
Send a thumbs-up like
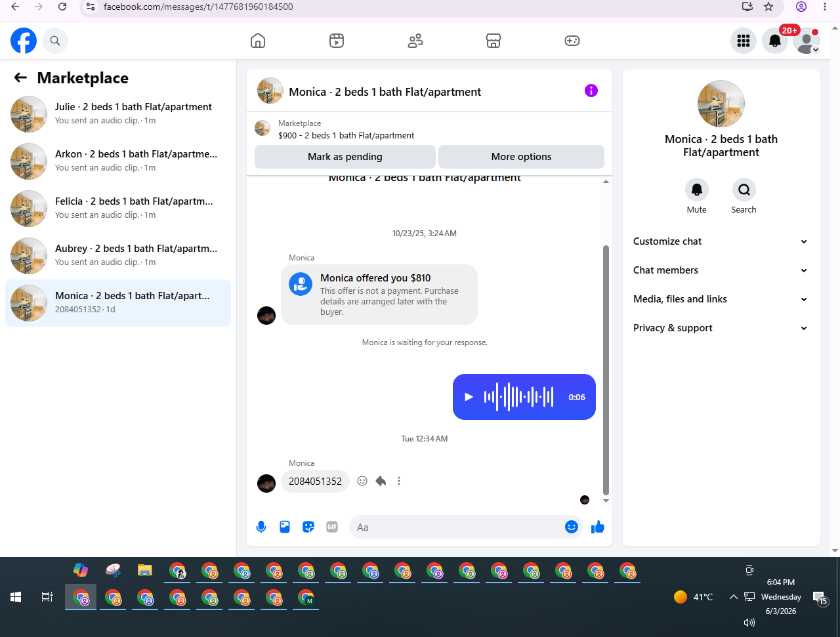pyautogui.click(x=597, y=527)
